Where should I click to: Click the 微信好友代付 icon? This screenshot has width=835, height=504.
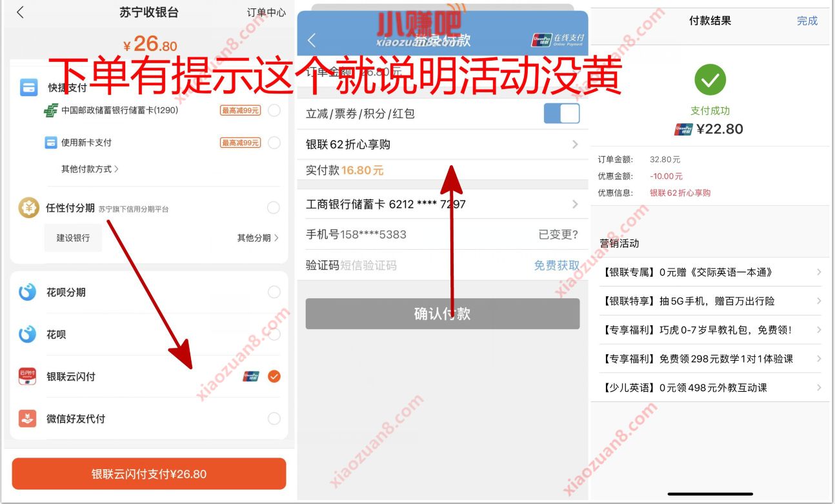tap(27, 418)
